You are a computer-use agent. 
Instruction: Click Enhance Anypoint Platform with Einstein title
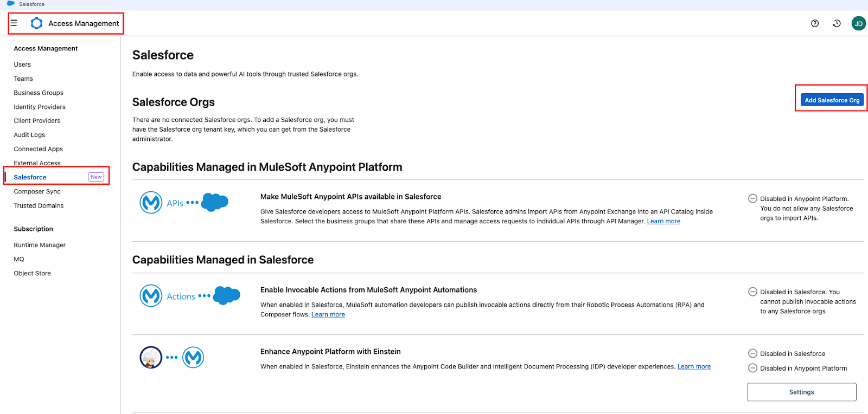coord(330,352)
